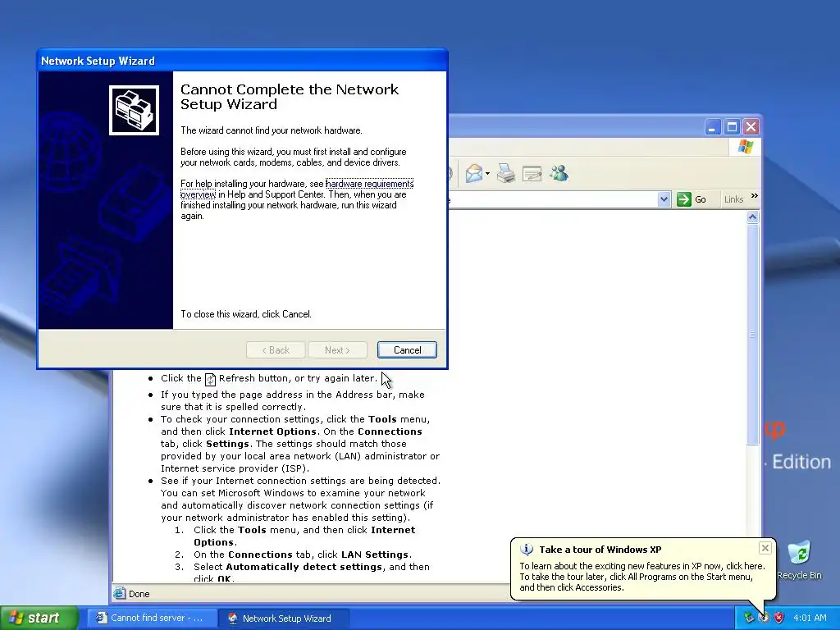Expand the Links toolbar chevron
Viewport: 840px width, 630px height.
[755, 195]
